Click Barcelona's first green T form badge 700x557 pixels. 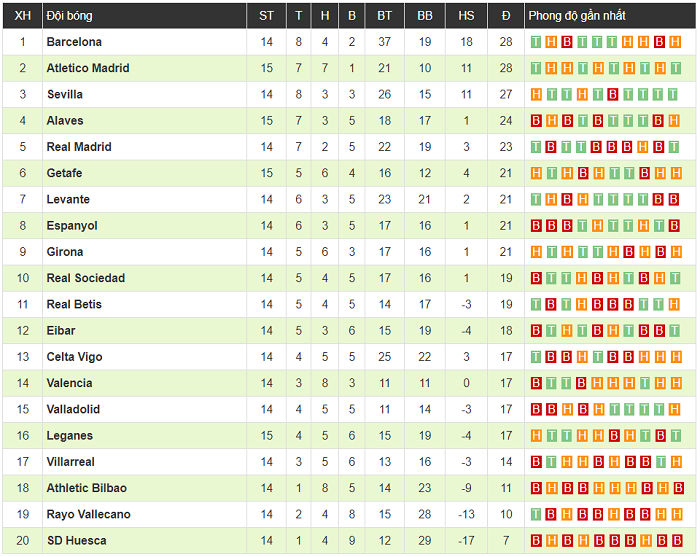(x=537, y=42)
